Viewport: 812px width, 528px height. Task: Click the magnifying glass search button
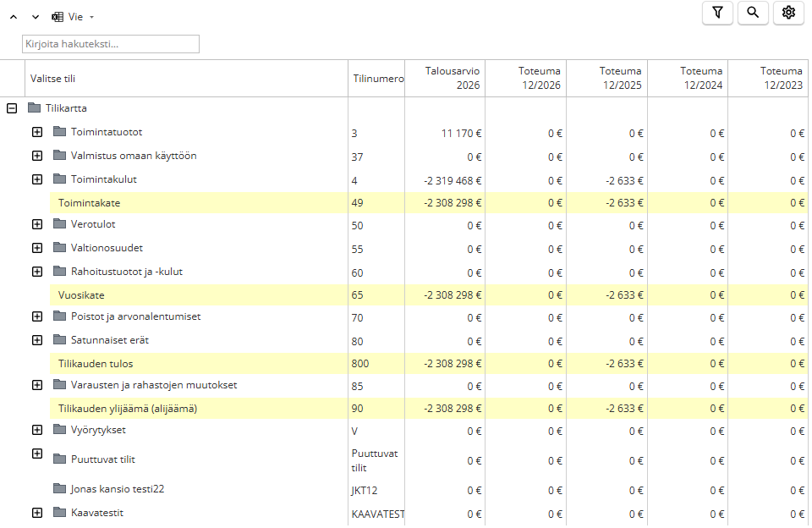(x=753, y=13)
